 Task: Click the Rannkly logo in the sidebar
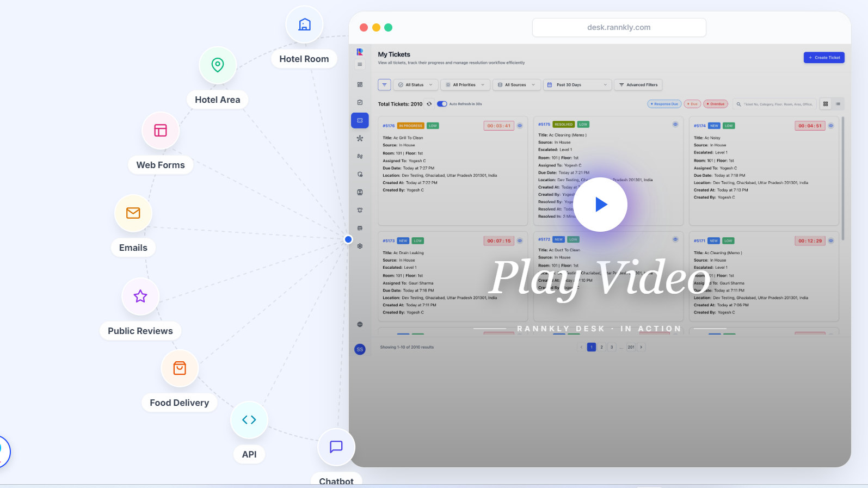(x=360, y=52)
